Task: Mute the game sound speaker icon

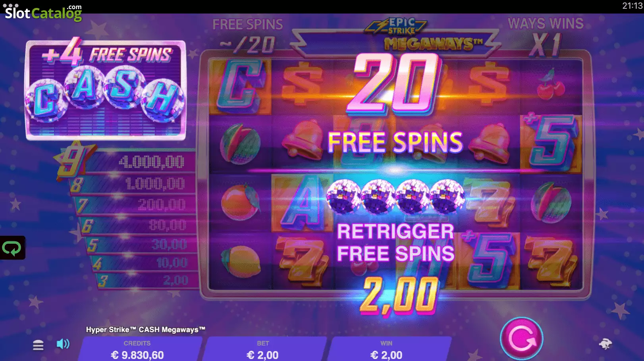Action: (63, 344)
